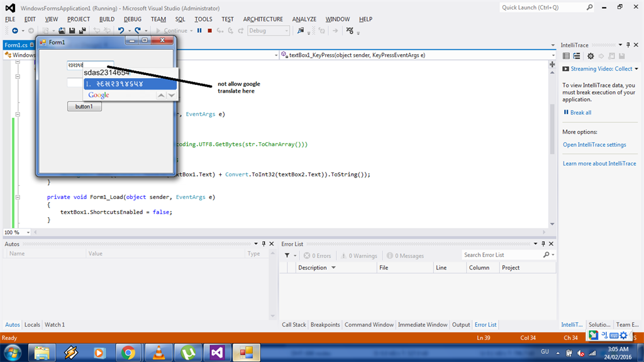Toggle the 0 Messages filter

click(406, 256)
